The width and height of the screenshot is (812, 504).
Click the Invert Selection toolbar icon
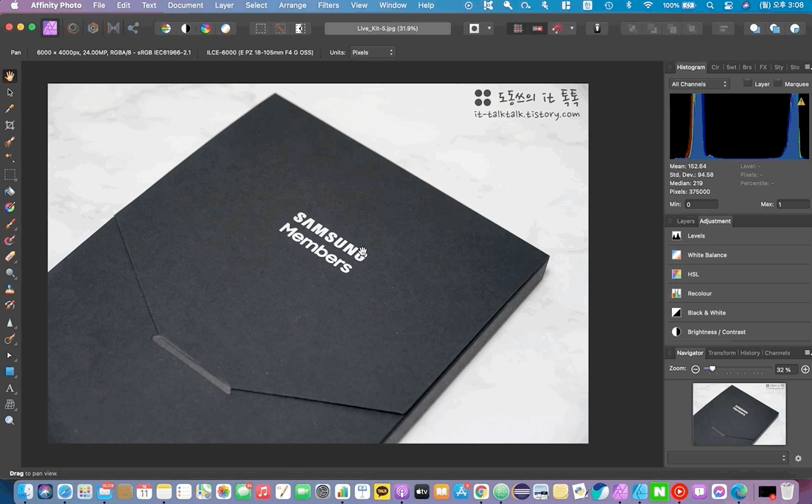pos(301,29)
